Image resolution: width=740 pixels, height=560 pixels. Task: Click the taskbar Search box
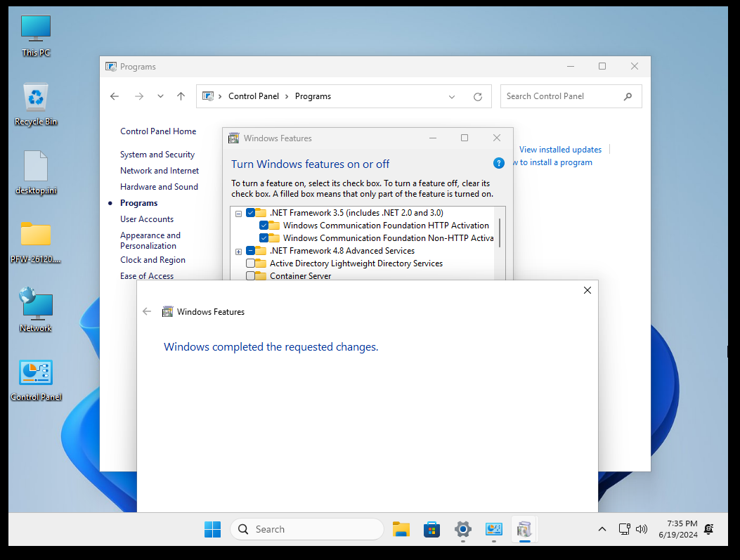(307, 529)
